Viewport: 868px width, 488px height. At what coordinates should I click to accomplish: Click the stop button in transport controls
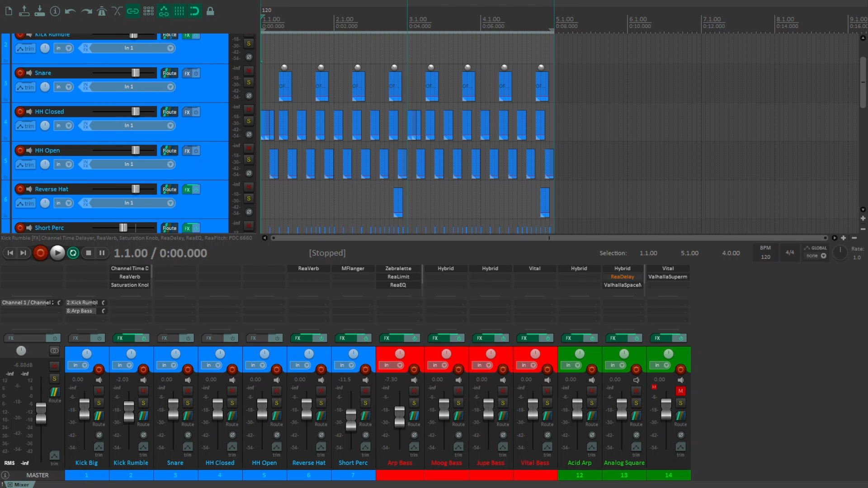[x=88, y=253]
